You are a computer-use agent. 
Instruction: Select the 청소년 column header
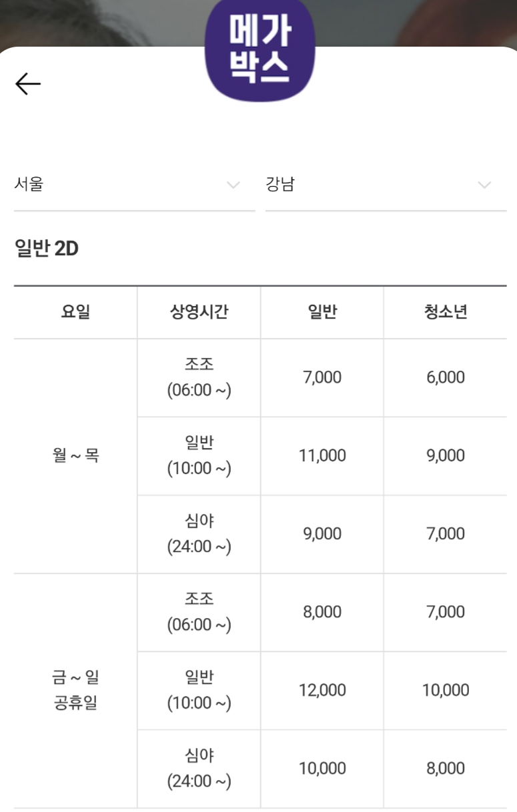[x=445, y=312]
